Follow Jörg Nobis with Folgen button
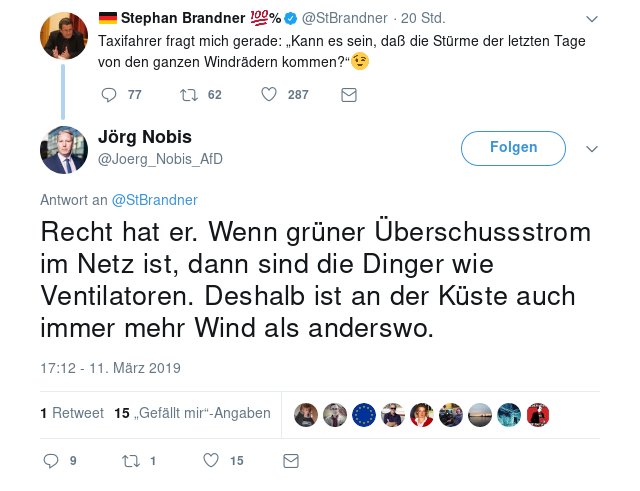The height and width of the screenshot is (491, 640). tap(513, 148)
